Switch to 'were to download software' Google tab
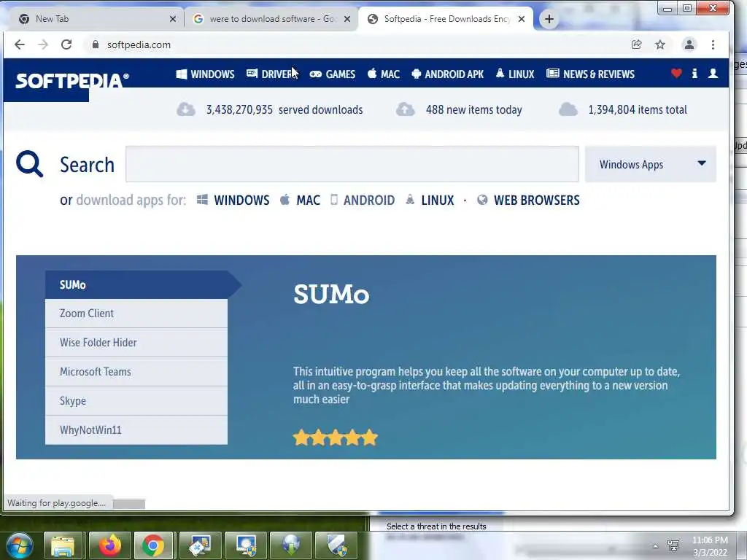The width and height of the screenshot is (747, 560). [x=270, y=19]
